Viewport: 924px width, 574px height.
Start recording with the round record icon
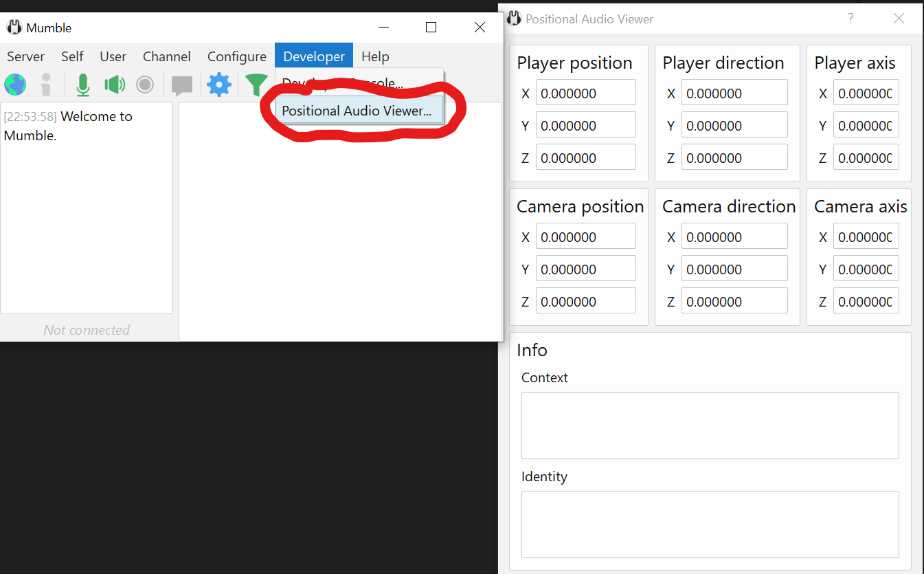(x=145, y=85)
